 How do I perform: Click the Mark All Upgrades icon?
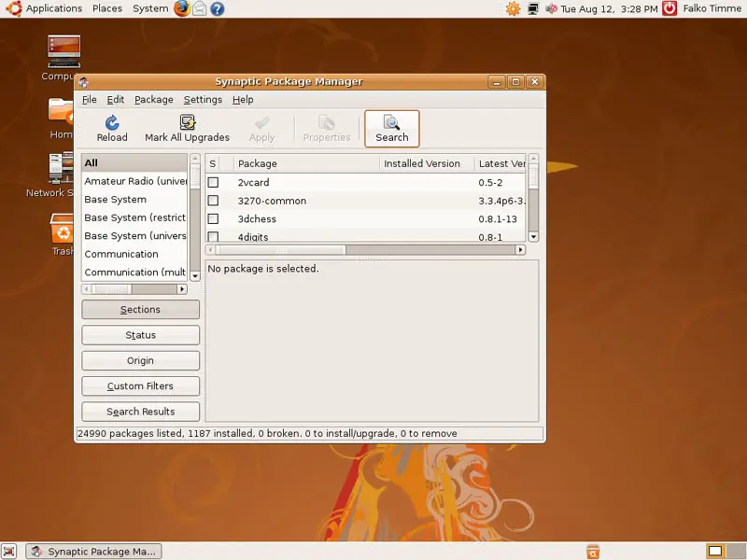[188, 122]
